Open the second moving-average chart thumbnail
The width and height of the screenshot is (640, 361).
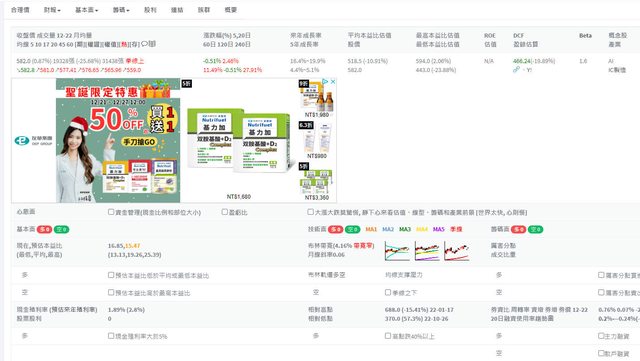[427, 250]
